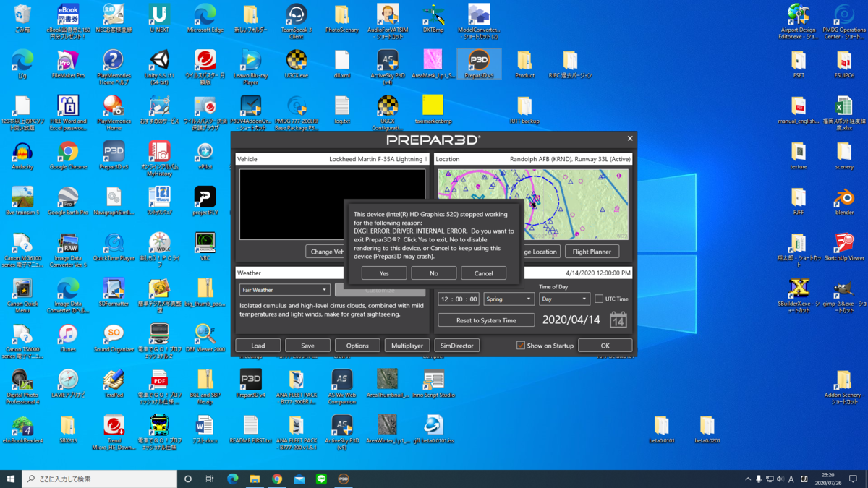Open the Options menu button
The height and width of the screenshot is (488, 868).
357,346
